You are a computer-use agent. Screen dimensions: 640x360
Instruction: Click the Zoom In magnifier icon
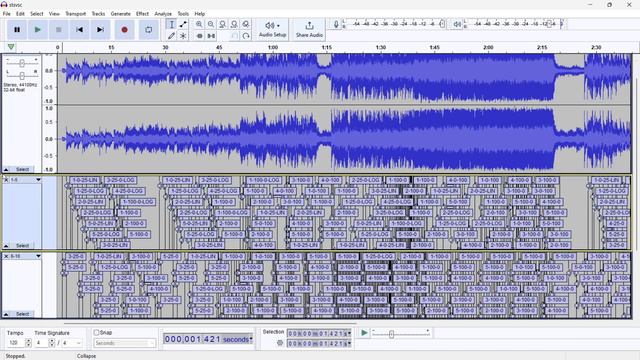(x=199, y=24)
